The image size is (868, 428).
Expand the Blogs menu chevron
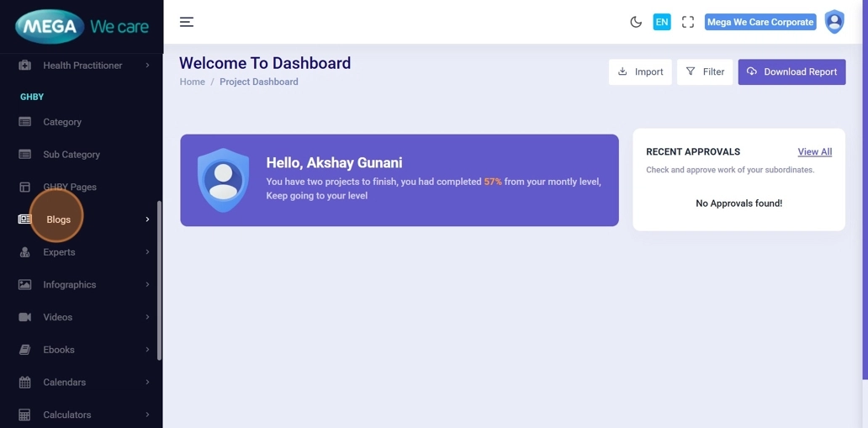pos(147,219)
